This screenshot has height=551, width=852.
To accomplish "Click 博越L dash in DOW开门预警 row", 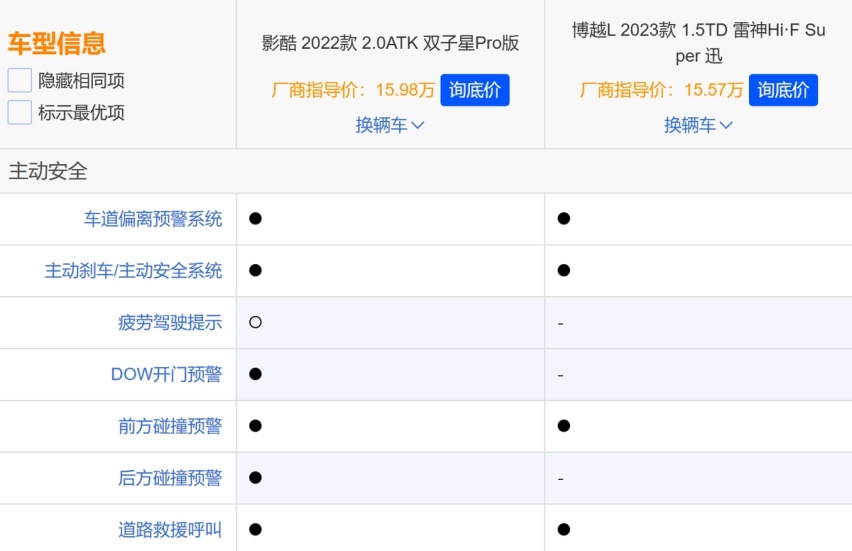I will [560, 375].
